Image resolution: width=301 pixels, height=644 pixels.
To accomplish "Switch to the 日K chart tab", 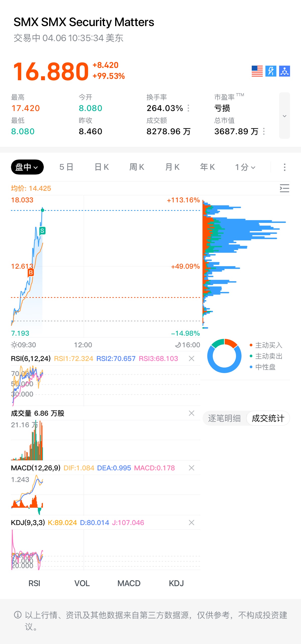I will (102, 167).
